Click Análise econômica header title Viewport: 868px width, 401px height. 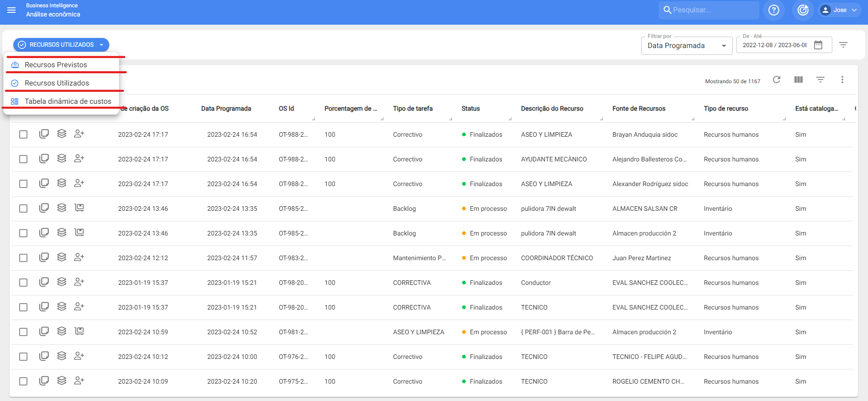tap(53, 14)
